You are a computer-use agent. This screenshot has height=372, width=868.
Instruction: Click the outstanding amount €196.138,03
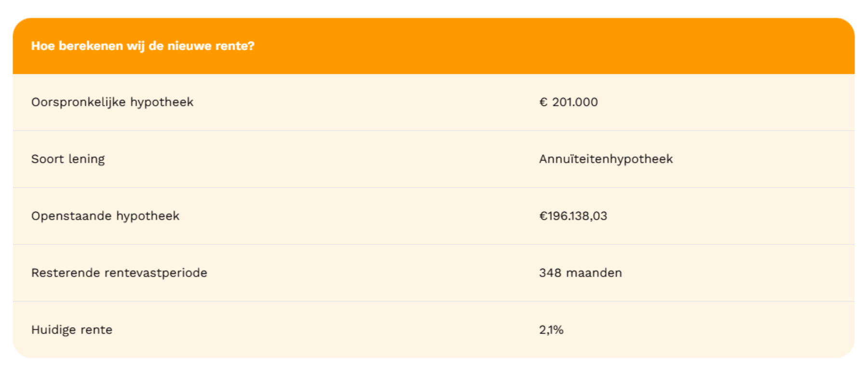pyautogui.click(x=573, y=216)
